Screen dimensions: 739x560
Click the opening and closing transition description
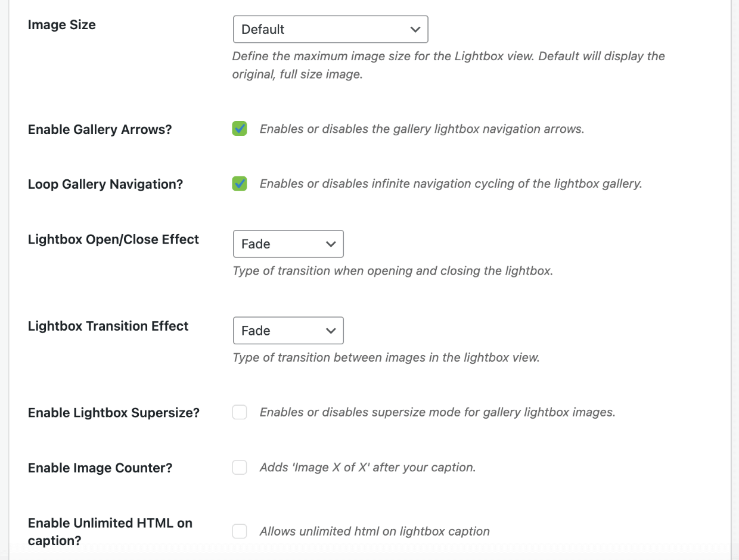[393, 271]
